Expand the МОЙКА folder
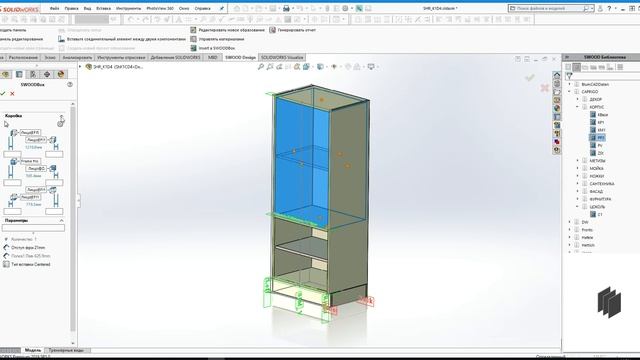Screen dimensions: 640x360 (578, 168)
